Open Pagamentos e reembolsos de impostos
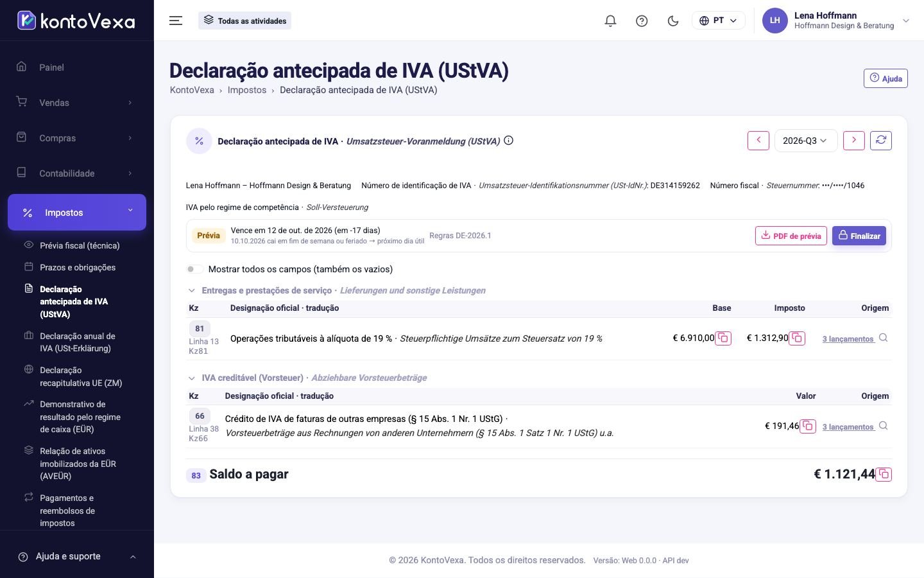This screenshot has width=924, height=578. [x=67, y=511]
